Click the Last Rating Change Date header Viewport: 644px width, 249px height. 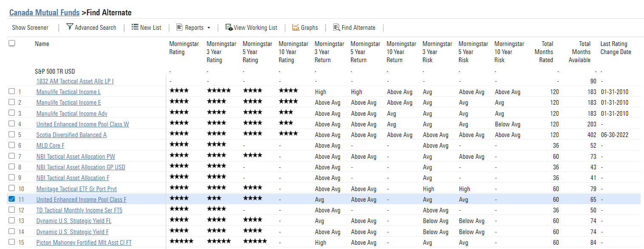615,48
